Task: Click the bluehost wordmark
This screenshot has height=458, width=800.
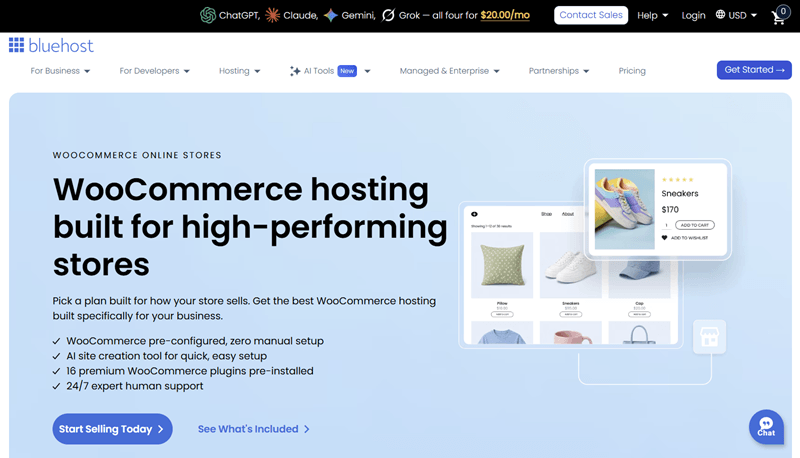Action: 61,45
